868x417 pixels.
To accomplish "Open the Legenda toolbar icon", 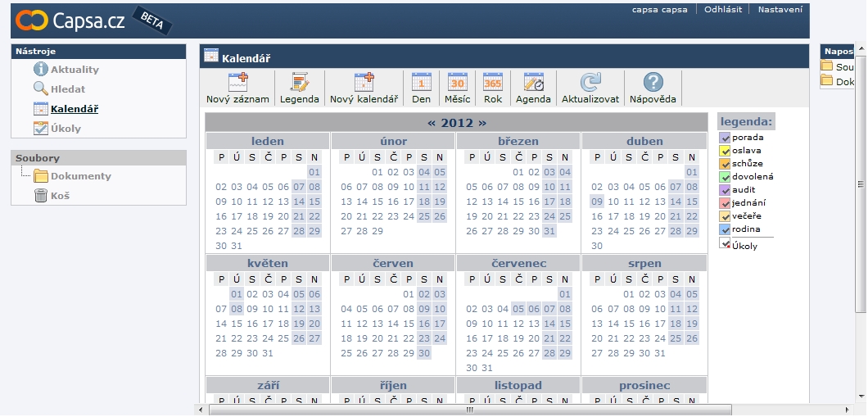I will (x=299, y=82).
